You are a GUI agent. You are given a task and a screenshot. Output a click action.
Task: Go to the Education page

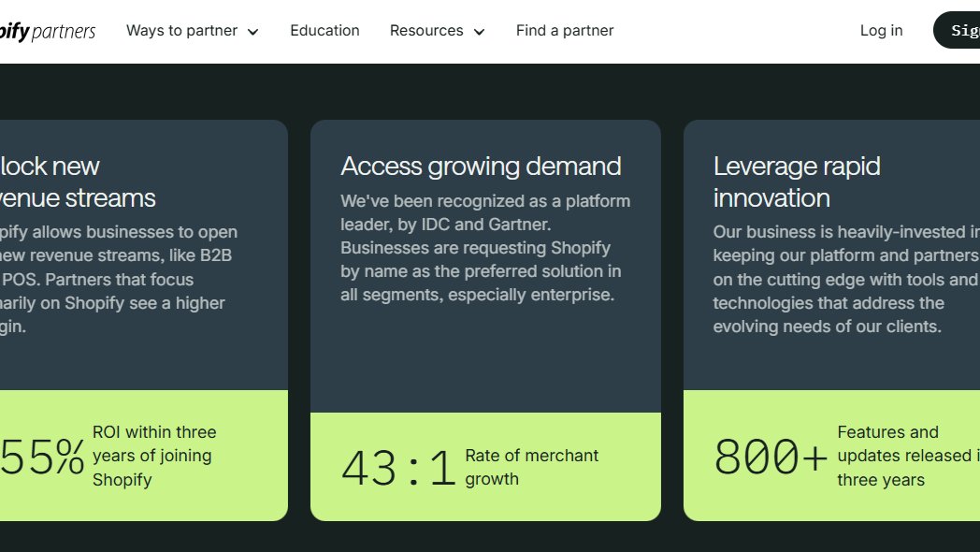point(324,31)
